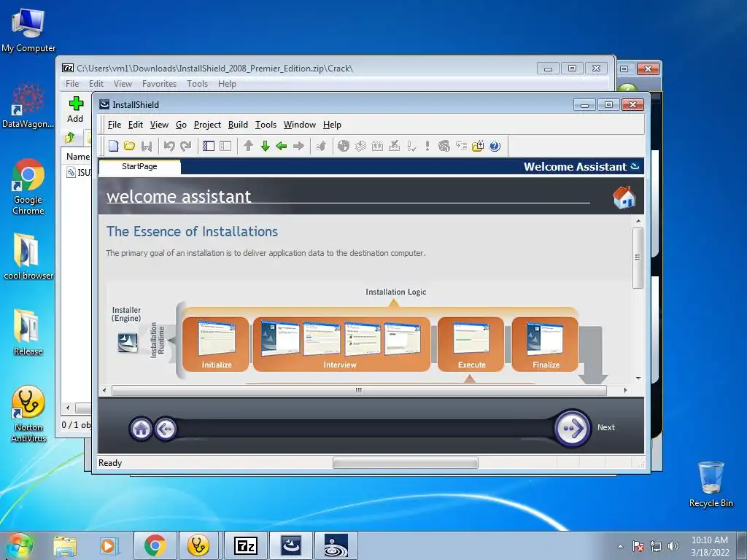Click the Interview stage thumbnail
This screenshot has height=560, width=747.
click(341, 344)
